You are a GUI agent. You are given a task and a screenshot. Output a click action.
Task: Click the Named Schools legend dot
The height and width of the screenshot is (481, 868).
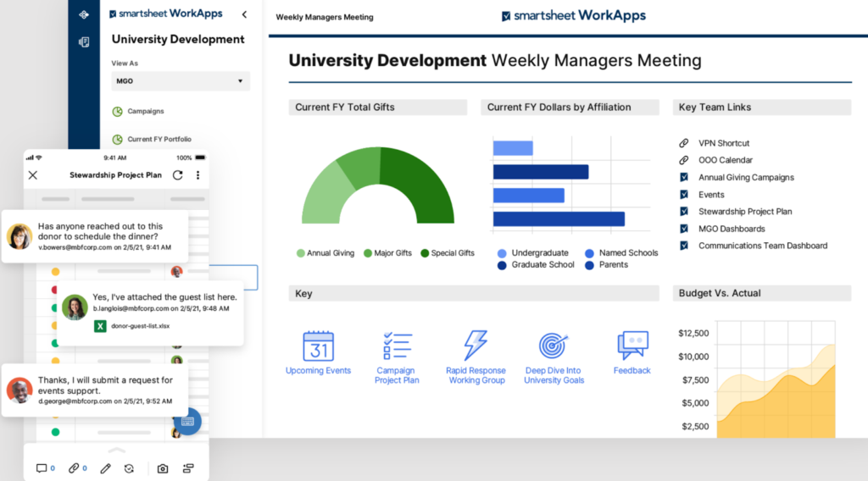[x=590, y=253]
